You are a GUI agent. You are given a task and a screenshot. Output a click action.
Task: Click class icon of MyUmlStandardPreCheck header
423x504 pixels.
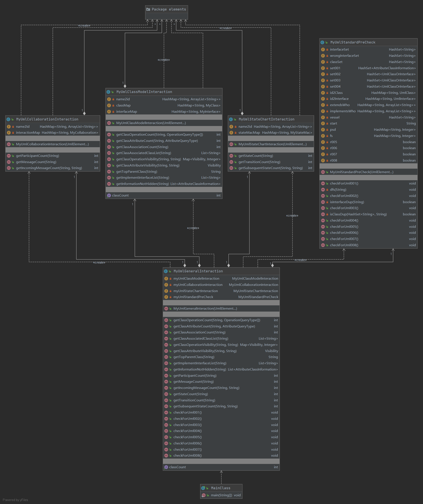click(323, 42)
